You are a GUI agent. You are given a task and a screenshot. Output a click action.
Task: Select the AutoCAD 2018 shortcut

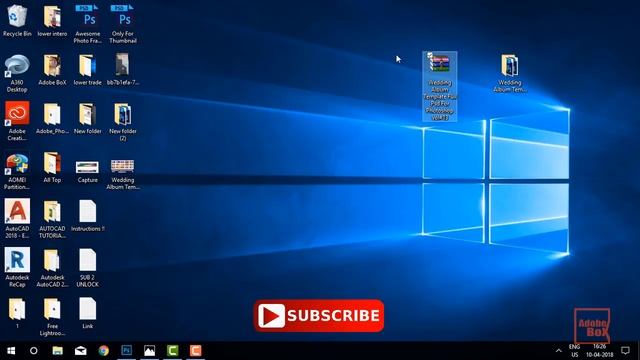tap(17, 219)
